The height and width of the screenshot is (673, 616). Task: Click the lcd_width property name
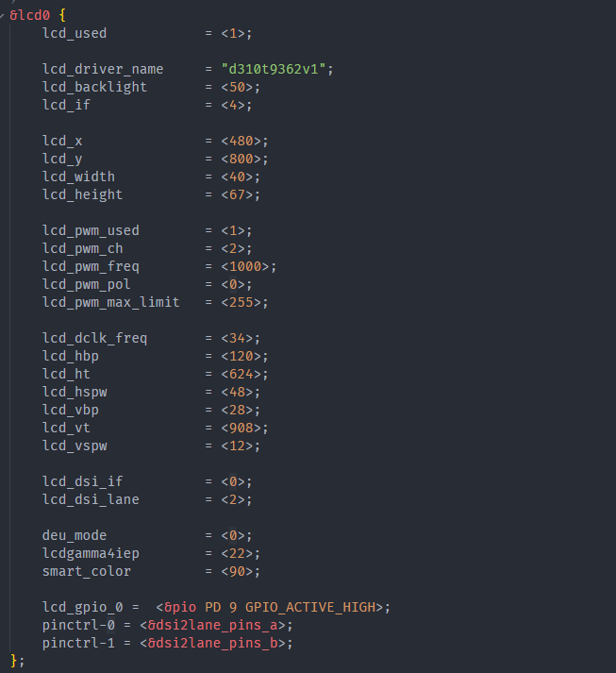78,177
